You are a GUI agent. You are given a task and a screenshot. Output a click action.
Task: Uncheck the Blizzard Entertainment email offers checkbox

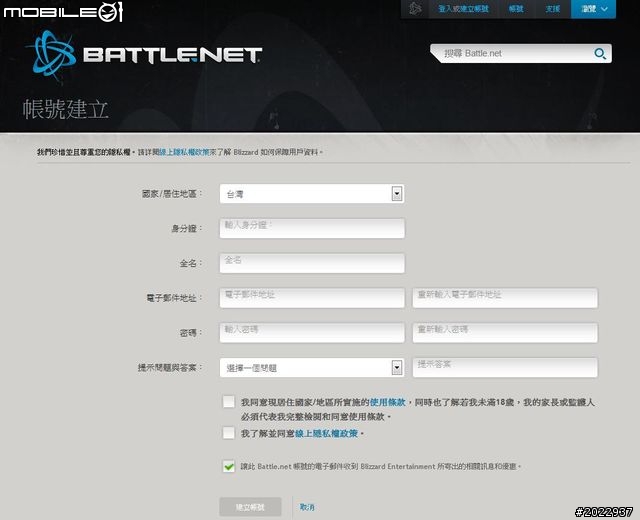[229, 466]
